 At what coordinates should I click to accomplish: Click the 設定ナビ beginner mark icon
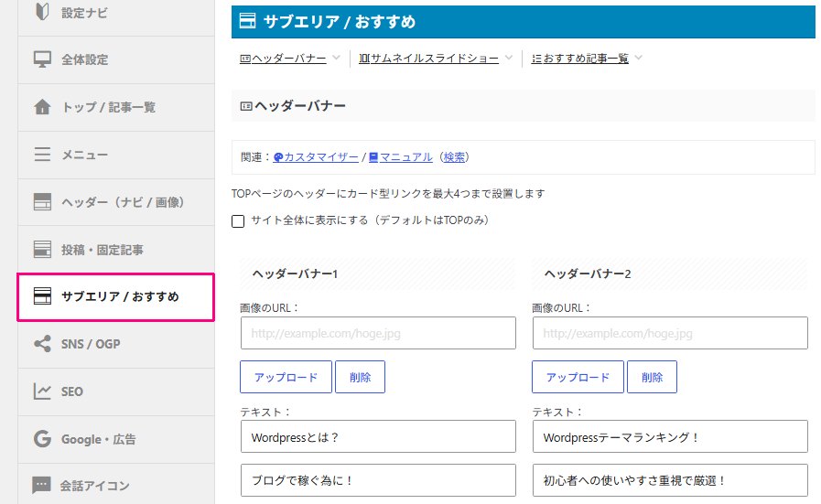coord(42,12)
